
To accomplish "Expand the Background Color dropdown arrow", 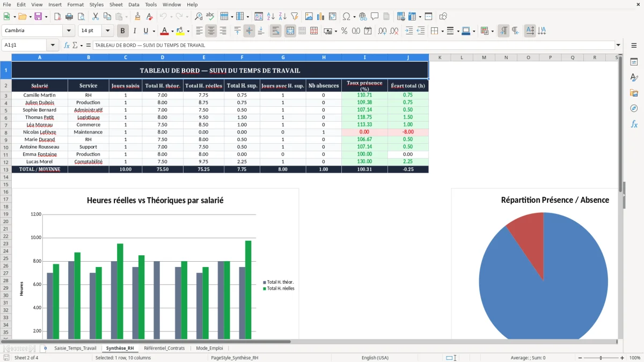I will pyautogui.click(x=188, y=31).
